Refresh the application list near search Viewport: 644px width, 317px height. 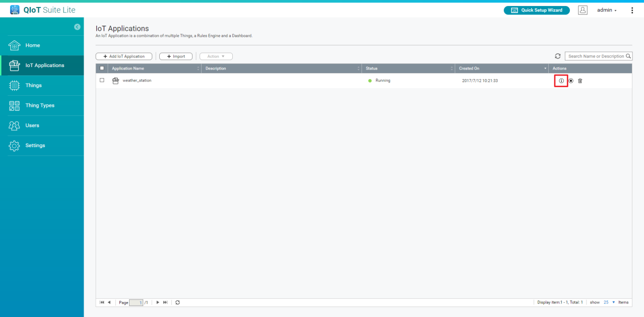tap(558, 56)
